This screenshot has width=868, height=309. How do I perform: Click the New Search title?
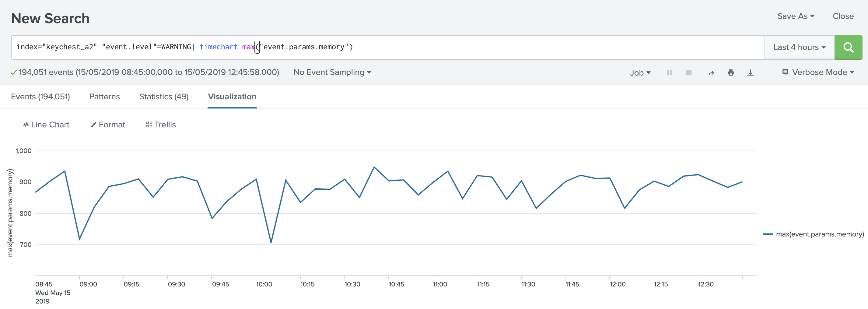click(x=50, y=18)
